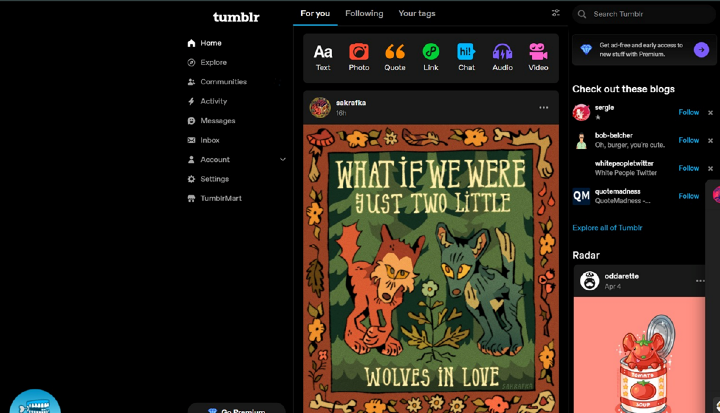Open the Settings gear icon

click(191, 179)
